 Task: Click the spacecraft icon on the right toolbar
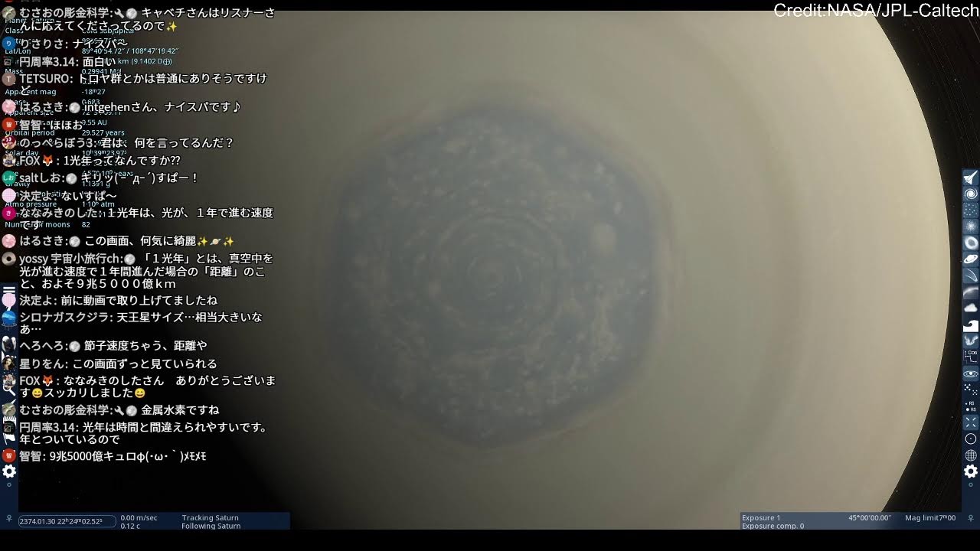pos(970,177)
